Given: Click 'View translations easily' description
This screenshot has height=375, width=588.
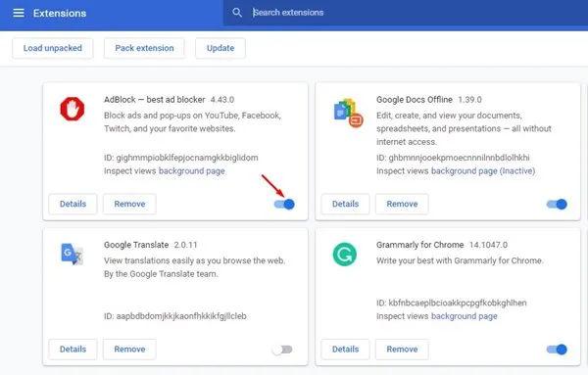Looking at the screenshot, I should pyautogui.click(x=195, y=267).
